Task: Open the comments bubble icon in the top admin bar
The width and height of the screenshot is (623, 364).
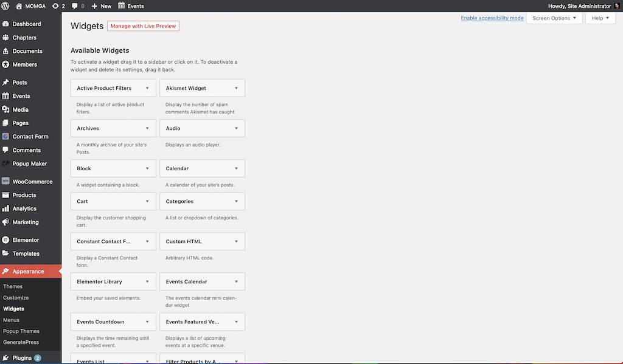Action: click(74, 6)
